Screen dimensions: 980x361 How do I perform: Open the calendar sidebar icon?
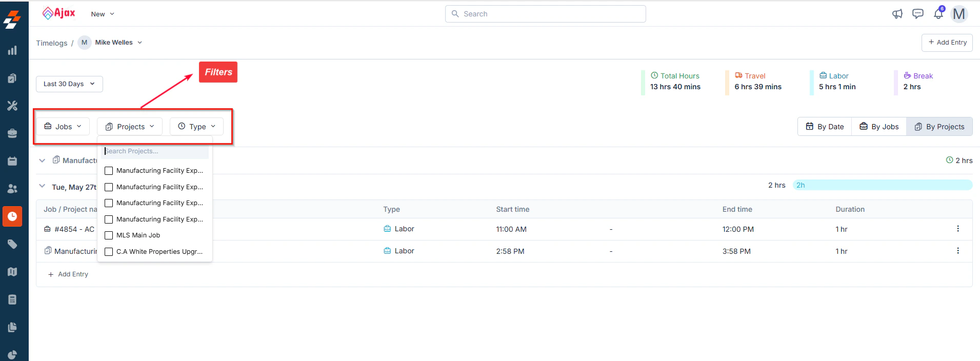coord(12,161)
